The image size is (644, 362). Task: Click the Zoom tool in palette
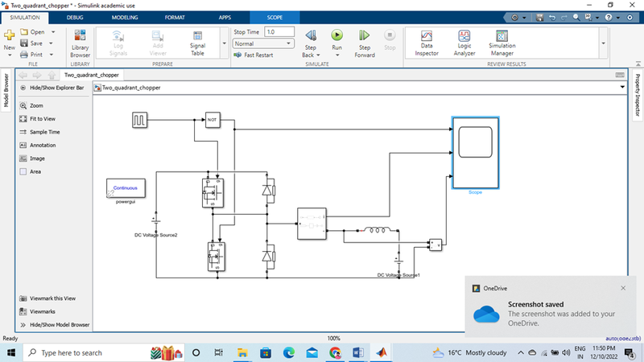click(x=31, y=105)
